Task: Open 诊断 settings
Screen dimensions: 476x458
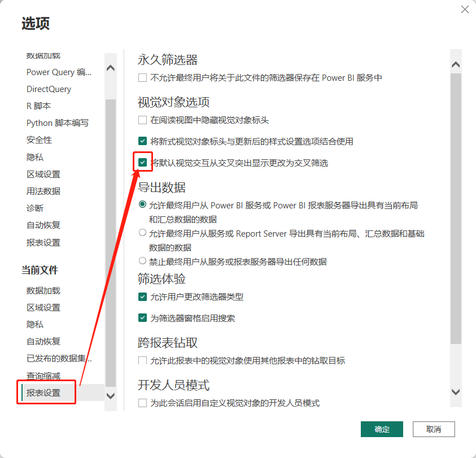Action: pos(35,208)
